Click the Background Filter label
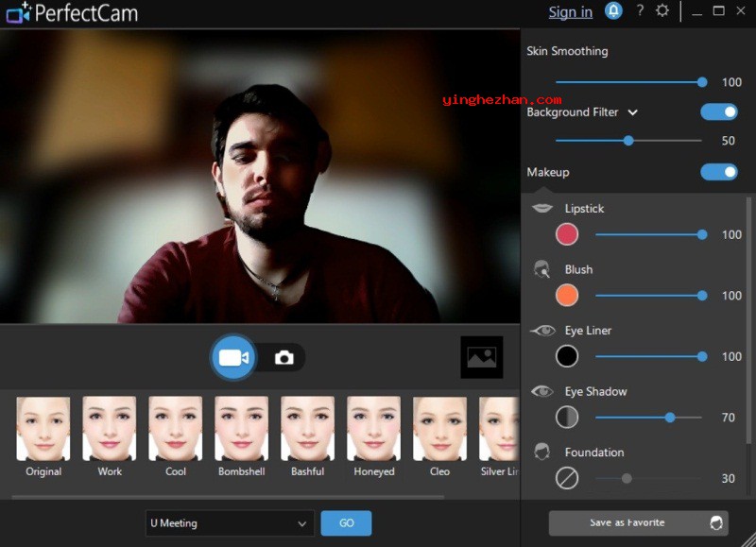The width and height of the screenshot is (756, 547). click(573, 112)
